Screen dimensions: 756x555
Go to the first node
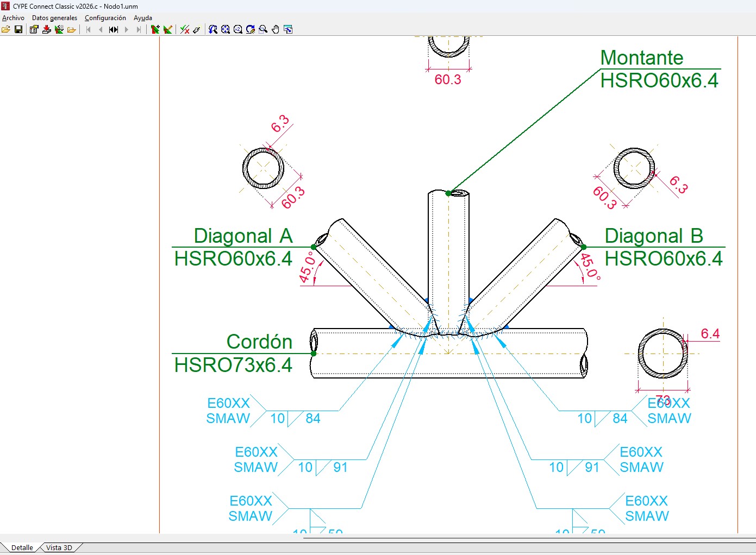(88, 29)
